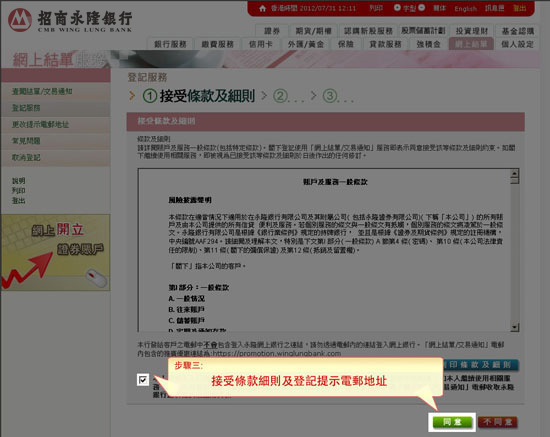Viewport: 550px width, 437px height.
Task: Click the red 不同意 disagree button
Action: coord(498,422)
